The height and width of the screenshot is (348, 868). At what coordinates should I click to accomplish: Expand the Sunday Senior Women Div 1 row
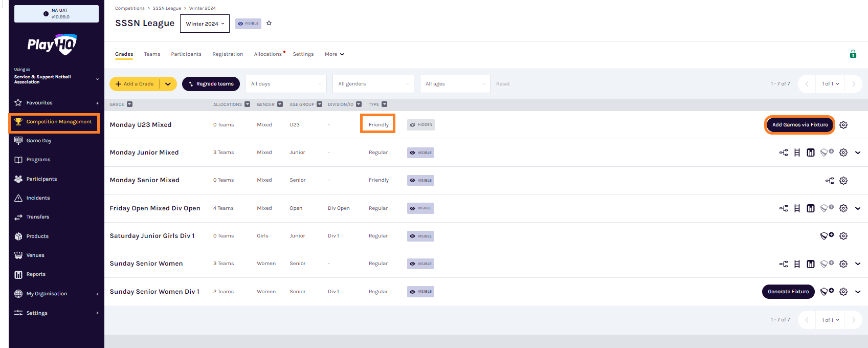click(x=858, y=292)
